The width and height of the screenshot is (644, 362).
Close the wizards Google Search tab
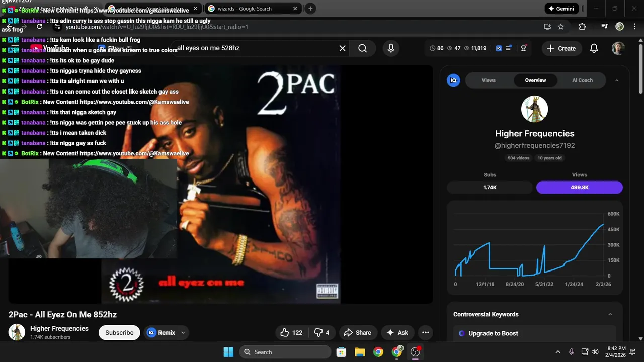pos(295,9)
